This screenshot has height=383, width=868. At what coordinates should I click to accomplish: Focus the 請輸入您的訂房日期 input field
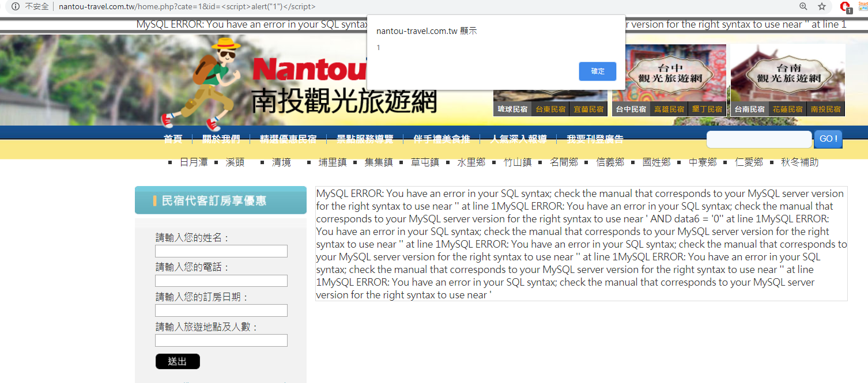221,310
